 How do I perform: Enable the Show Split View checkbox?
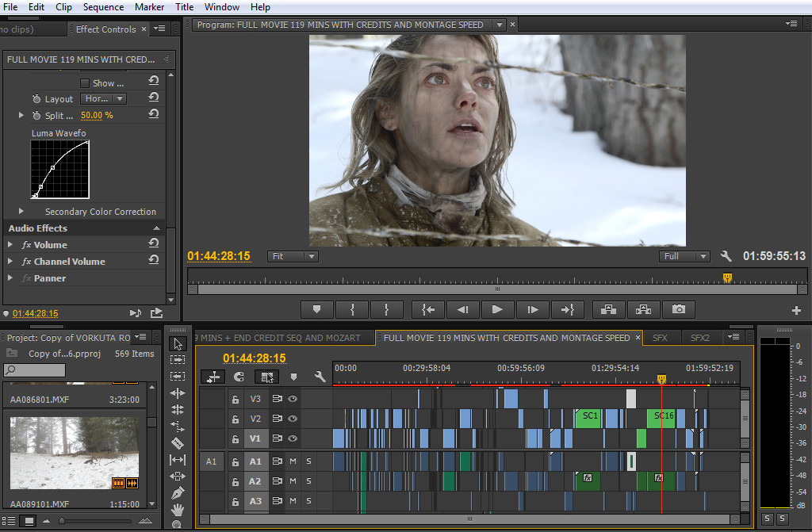click(85, 83)
